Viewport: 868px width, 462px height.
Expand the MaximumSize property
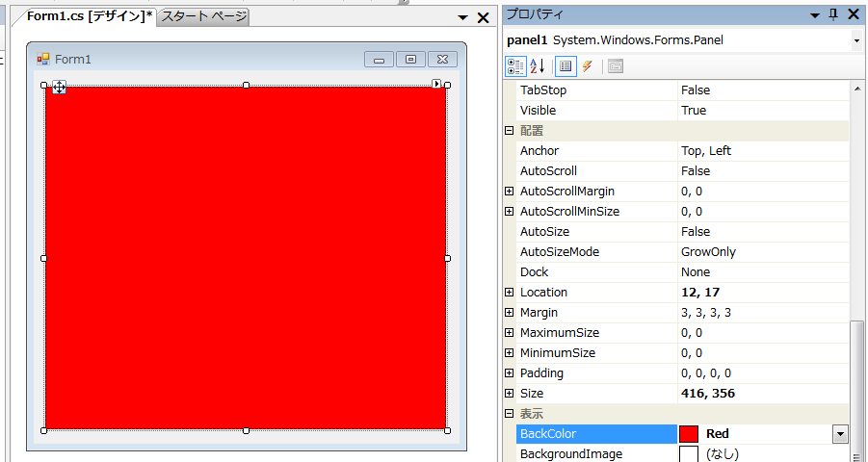click(x=510, y=332)
